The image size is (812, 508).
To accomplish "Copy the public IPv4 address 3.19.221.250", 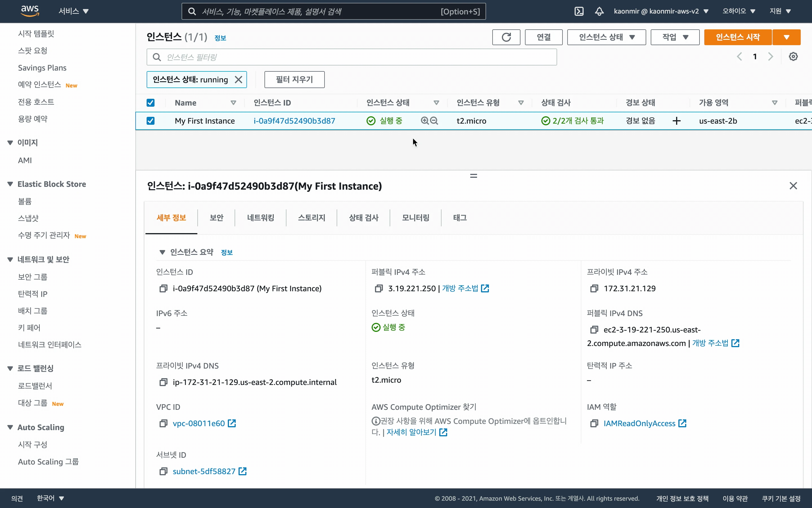I will (379, 288).
